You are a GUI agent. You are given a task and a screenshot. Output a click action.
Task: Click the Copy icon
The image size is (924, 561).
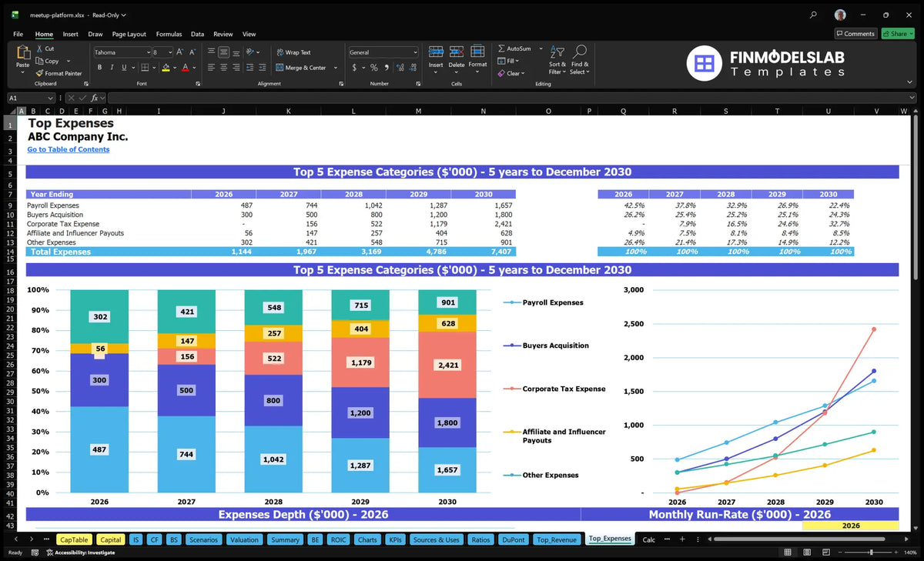point(39,61)
